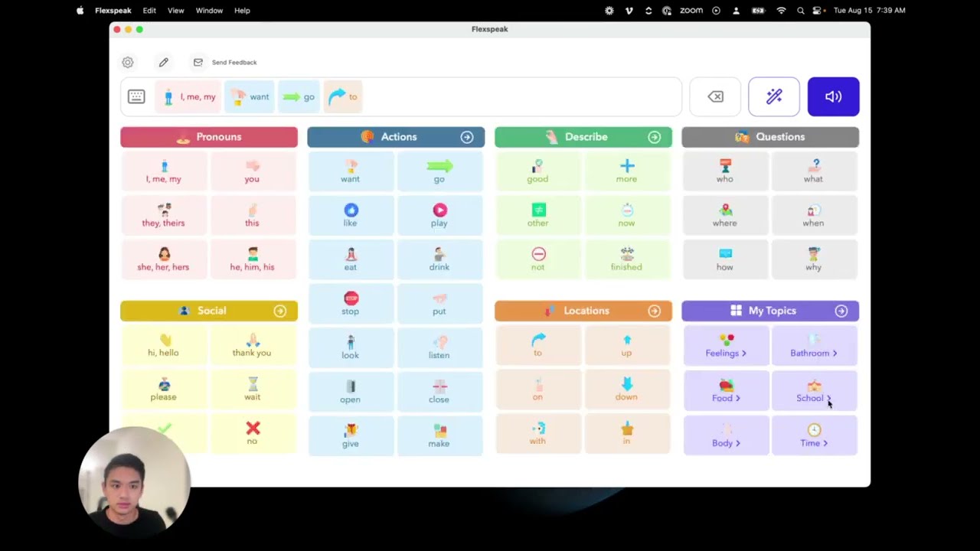The width and height of the screenshot is (980, 551).
Task: Select 'I, me, my' chip in sentence bar
Action: (188, 96)
